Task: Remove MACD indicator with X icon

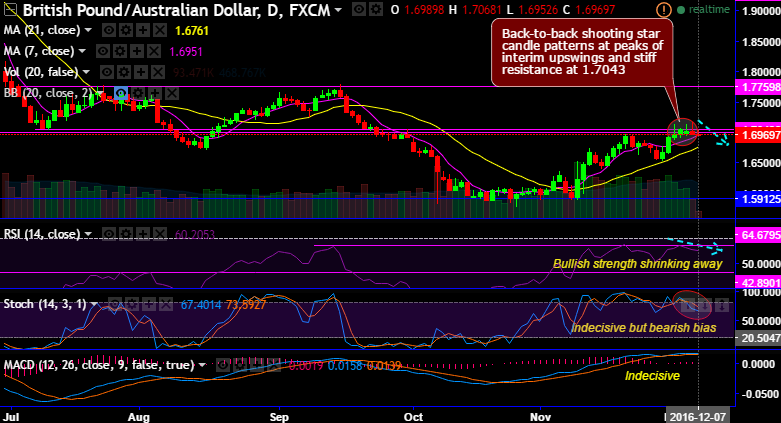Action: 273,365
